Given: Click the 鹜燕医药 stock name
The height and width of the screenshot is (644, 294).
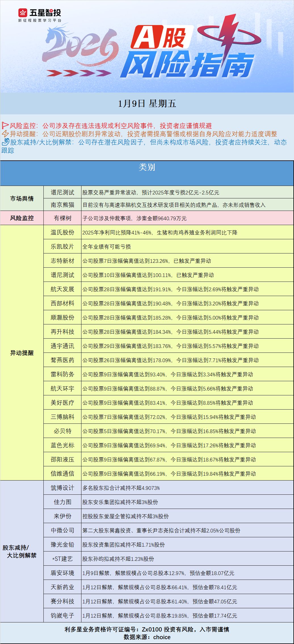Looking at the screenshot, I should click(x=62, y=360).
